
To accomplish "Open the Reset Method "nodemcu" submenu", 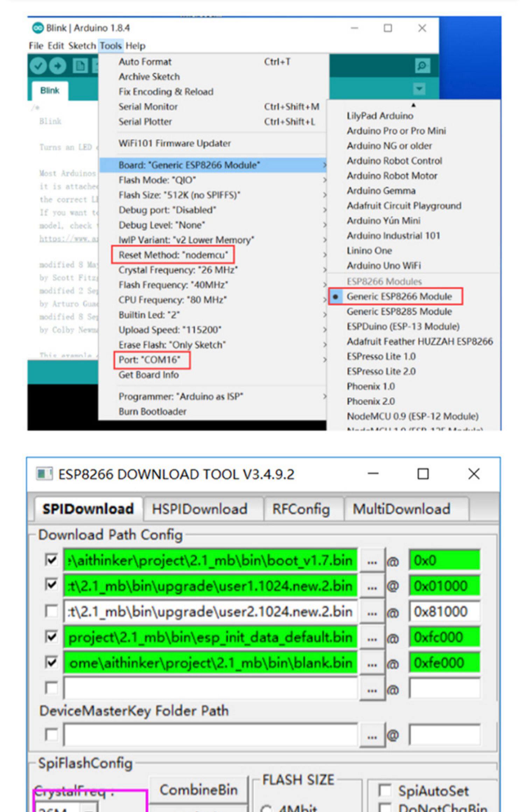I will [x=213, y=255].
